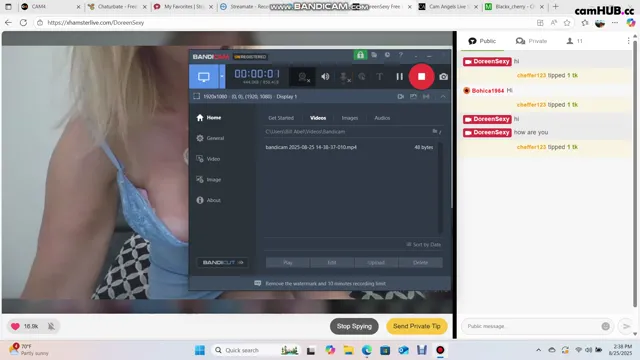The height and width of the screenshot is (360, 640).
Task: Open the recording mode dropdown arrow
Action: (x=222, y=77)
